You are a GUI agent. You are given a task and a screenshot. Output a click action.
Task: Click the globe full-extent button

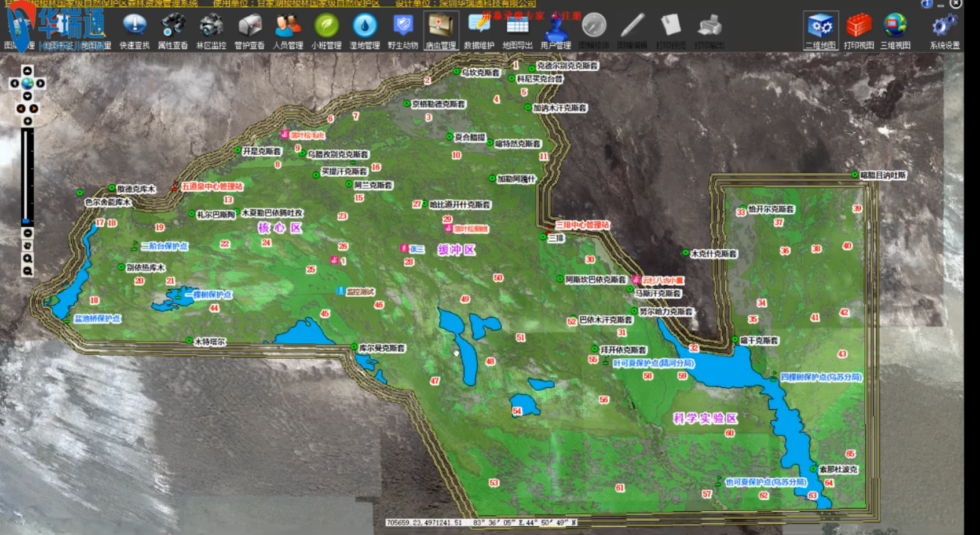pos(27,83)
